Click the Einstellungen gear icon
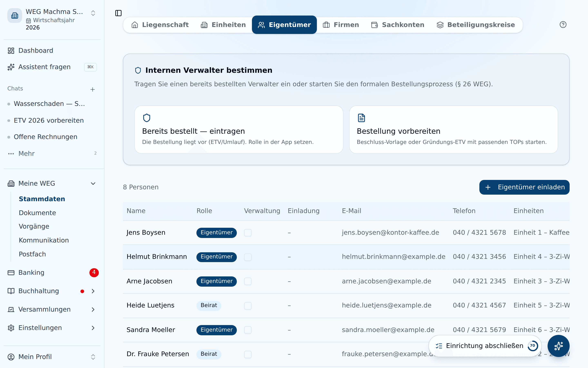This screenshot has height=368, width=588. (11, 328)
